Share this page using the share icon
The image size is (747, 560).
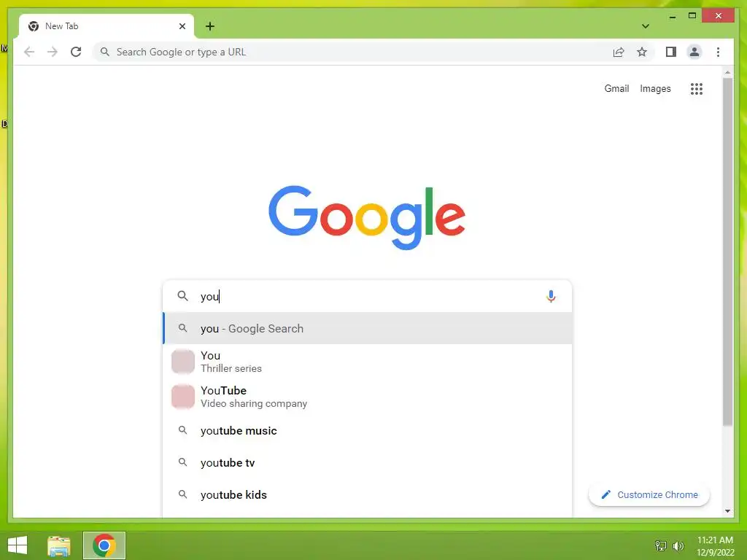[x=619, y=52]
